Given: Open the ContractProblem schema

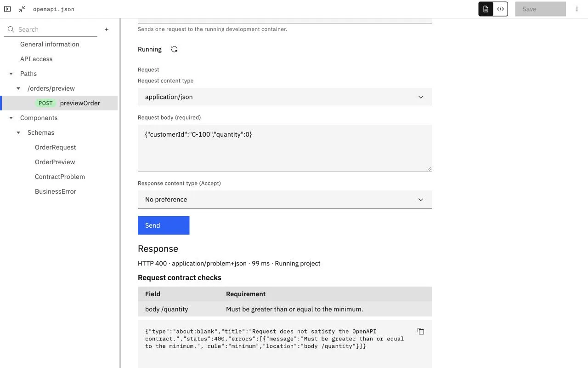Looking at the screenshot, I should tap(60, 177).
